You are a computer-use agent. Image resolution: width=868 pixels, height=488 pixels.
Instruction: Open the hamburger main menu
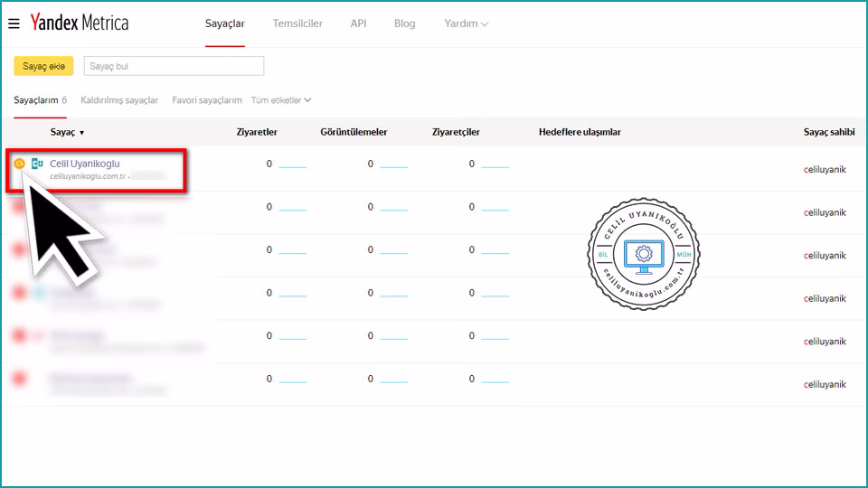(x=14, y=23)
